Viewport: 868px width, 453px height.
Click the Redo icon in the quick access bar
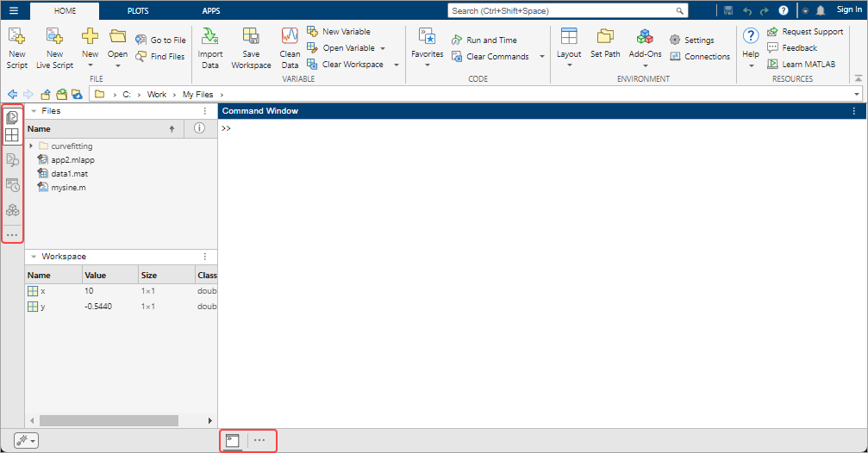tap(765, 10)
